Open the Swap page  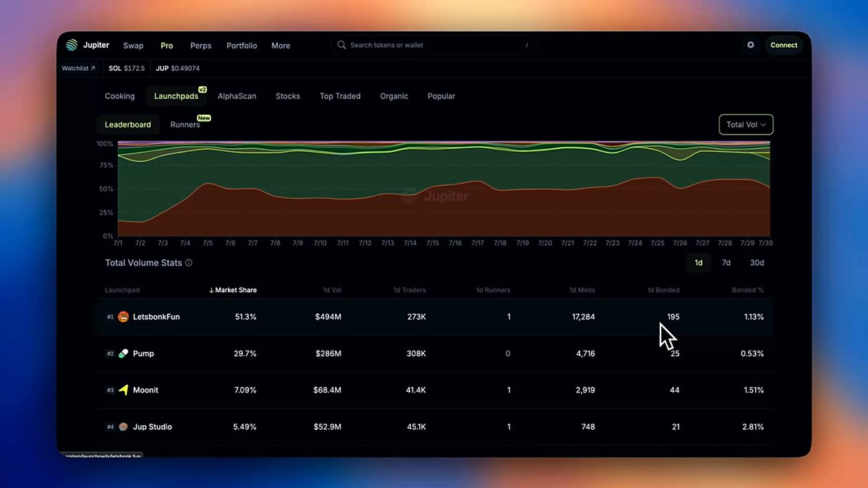click(133, 46)
